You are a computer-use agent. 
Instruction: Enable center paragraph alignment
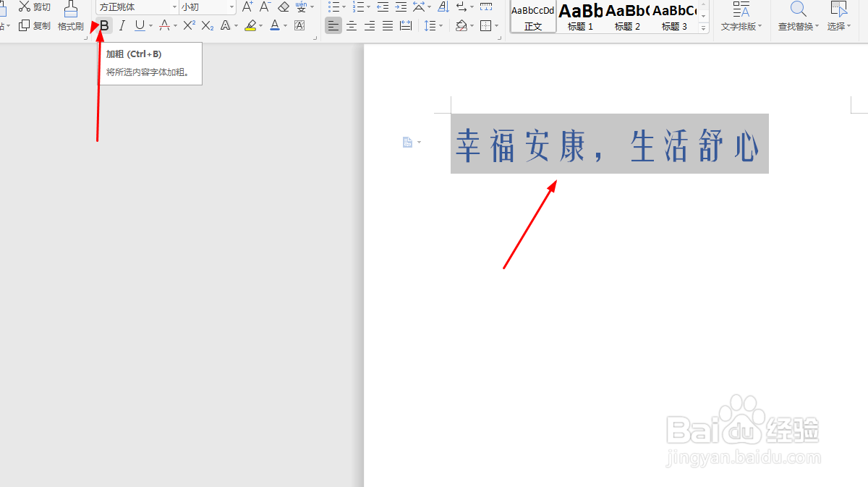352,25
